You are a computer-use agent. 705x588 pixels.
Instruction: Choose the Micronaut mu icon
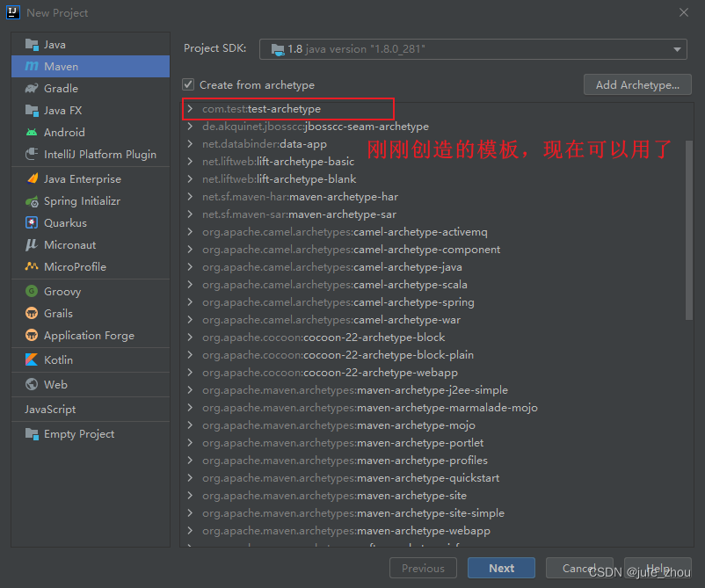coord(32,245)
